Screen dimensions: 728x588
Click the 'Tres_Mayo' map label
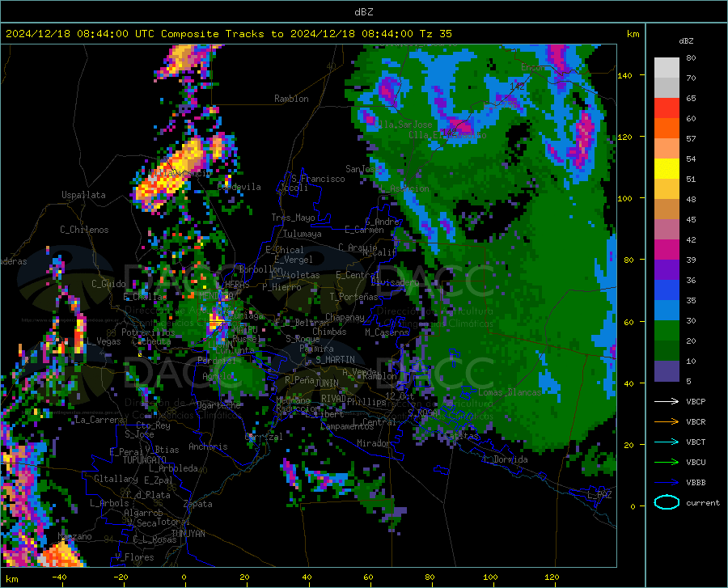click(x=293, y=218)
